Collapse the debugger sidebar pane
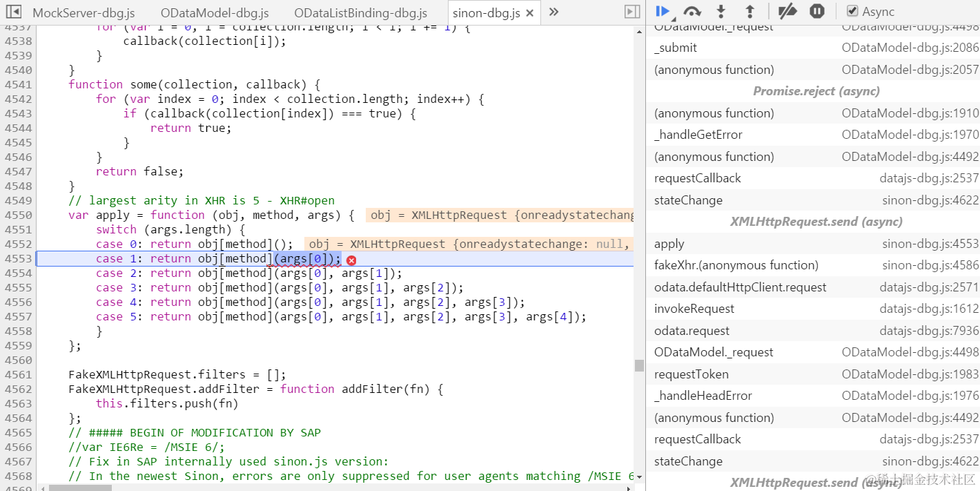 [x=632, y=12]
